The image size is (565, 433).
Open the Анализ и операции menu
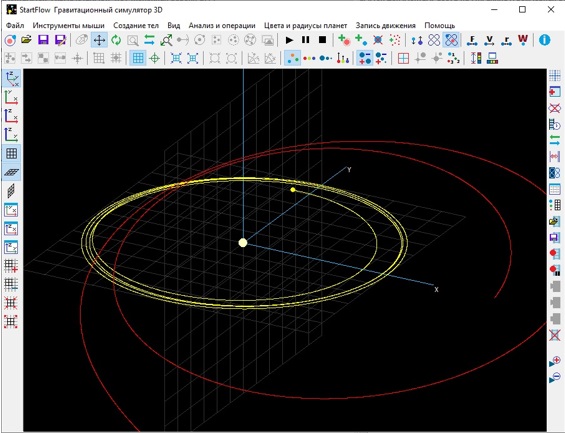tap(222, 26)
